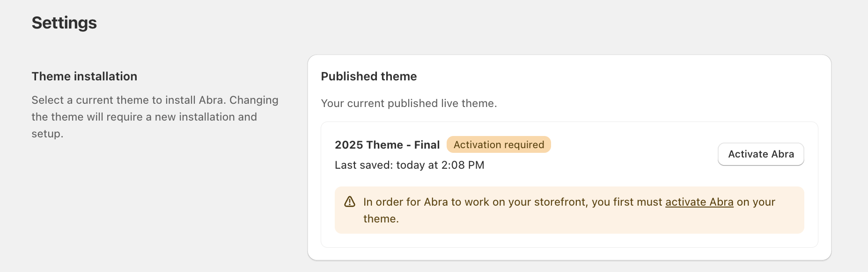Select the Theme installation section title
The width and height of the screenshot is (868, 272).
(x=84, y=76)
